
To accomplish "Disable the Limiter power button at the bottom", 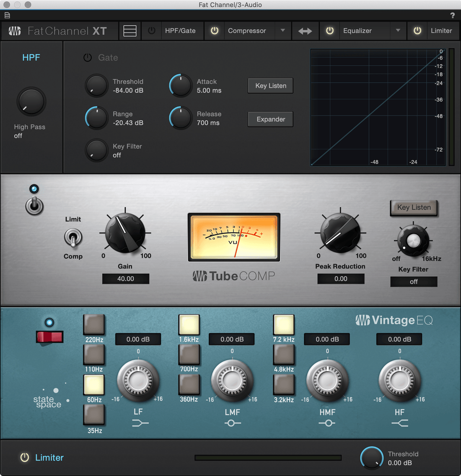I will (24, 458).
